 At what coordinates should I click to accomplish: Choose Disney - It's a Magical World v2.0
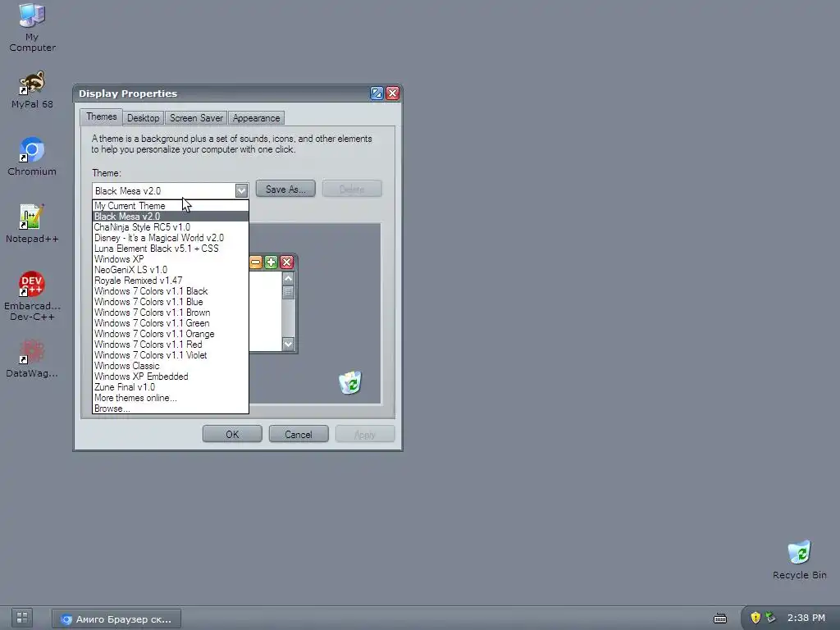point(171,238)
